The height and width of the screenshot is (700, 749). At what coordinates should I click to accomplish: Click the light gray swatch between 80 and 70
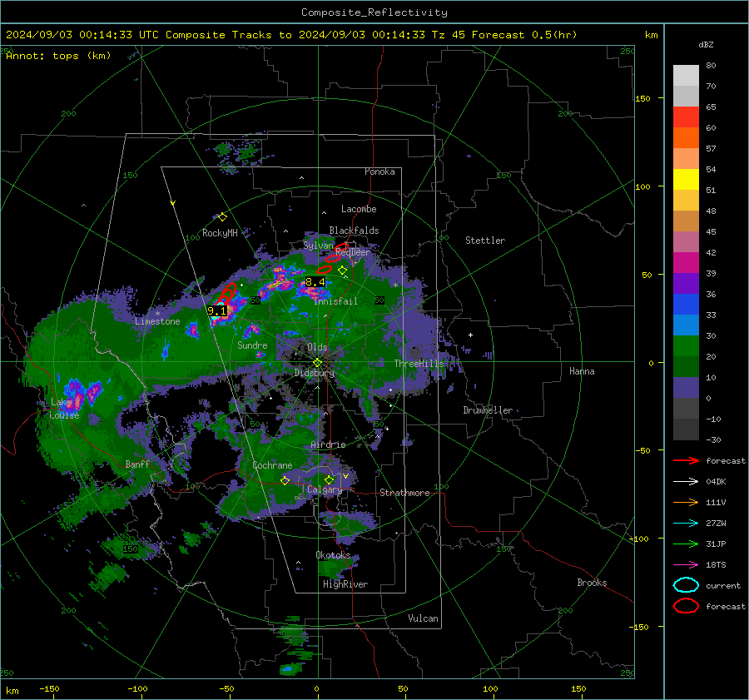tap(686, 76)
